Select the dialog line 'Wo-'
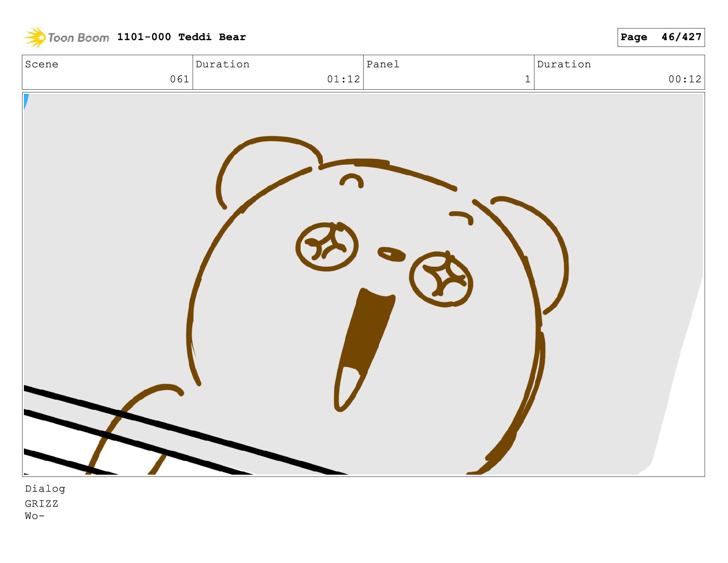 [35, 516]
